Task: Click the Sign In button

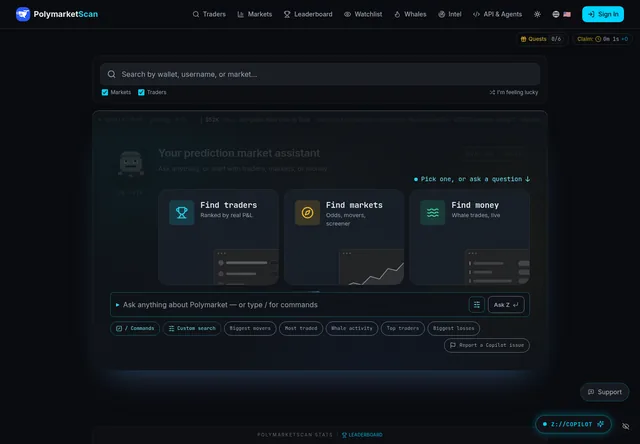Action: click(603, 14)
